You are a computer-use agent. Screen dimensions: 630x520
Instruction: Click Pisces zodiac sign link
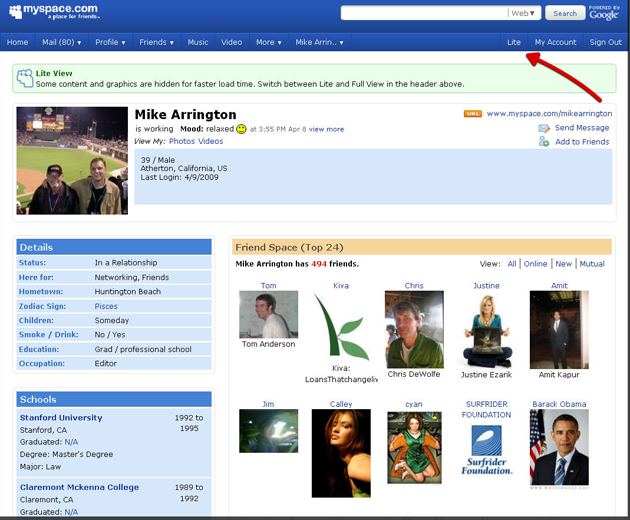[x=106, y=306]
